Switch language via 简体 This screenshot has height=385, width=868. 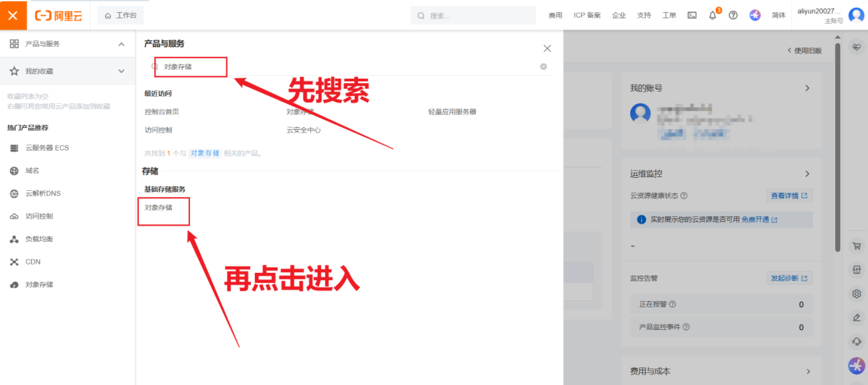[779, 15]
